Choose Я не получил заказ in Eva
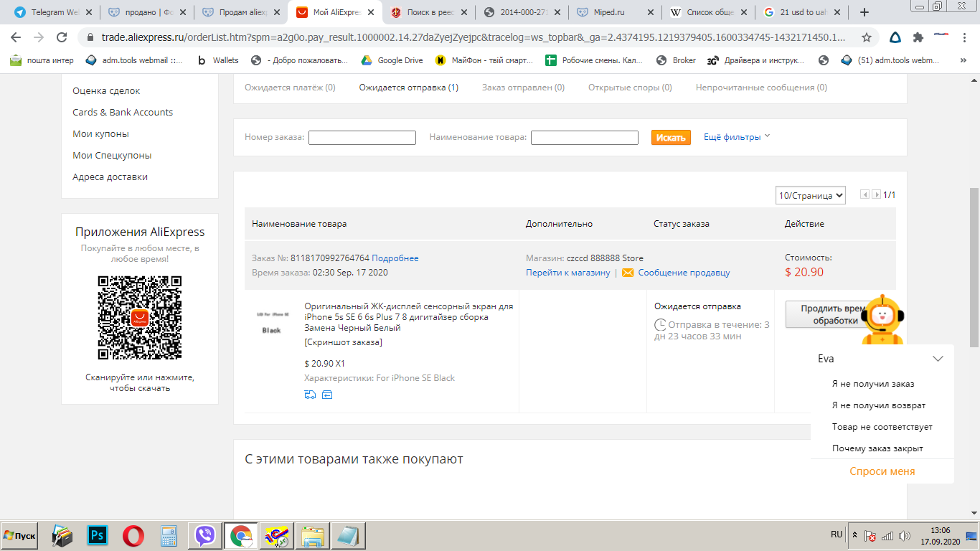Screen dimensions: 980x551 click(873, 384)
